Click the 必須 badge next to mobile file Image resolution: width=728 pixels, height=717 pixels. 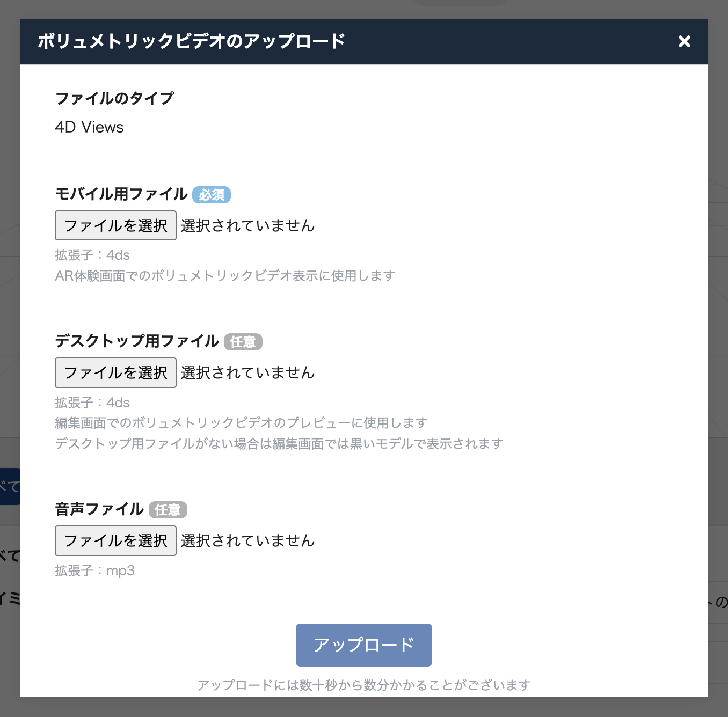tap(212, 195)
